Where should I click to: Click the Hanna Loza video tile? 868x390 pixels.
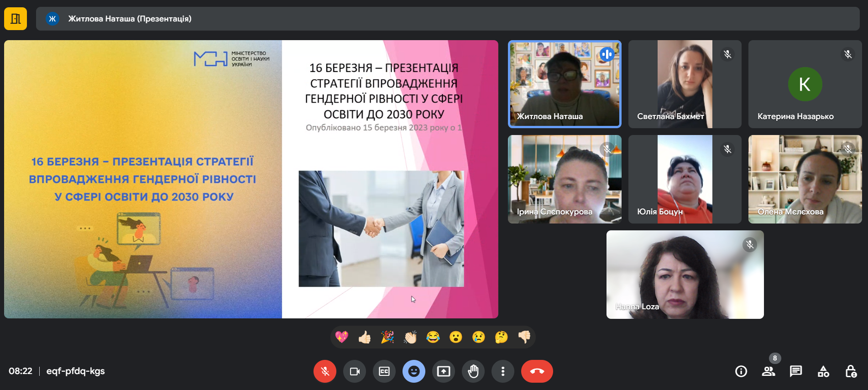coord(685,275)
